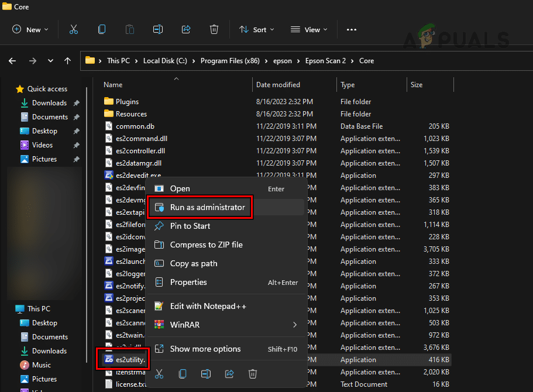Open the New dropdown button

pyautogui.click(x=30, y=29)
